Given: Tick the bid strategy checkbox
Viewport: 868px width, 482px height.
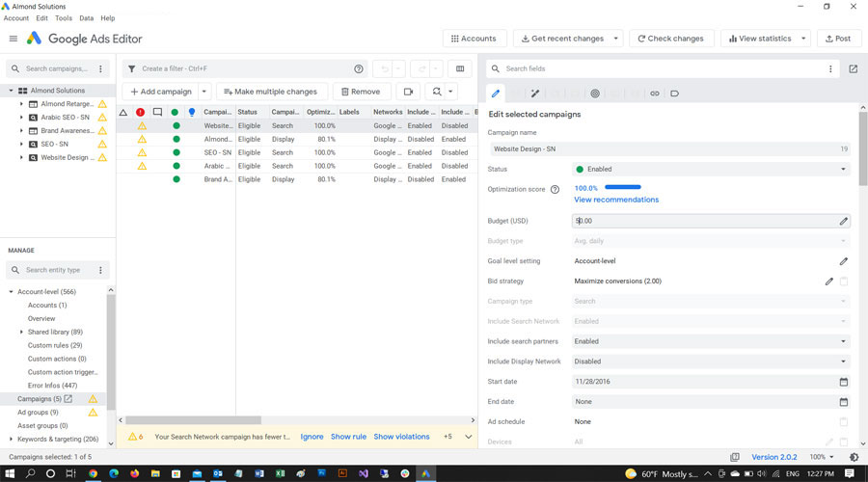Looking at the screenshot, I should coord(844,281).
